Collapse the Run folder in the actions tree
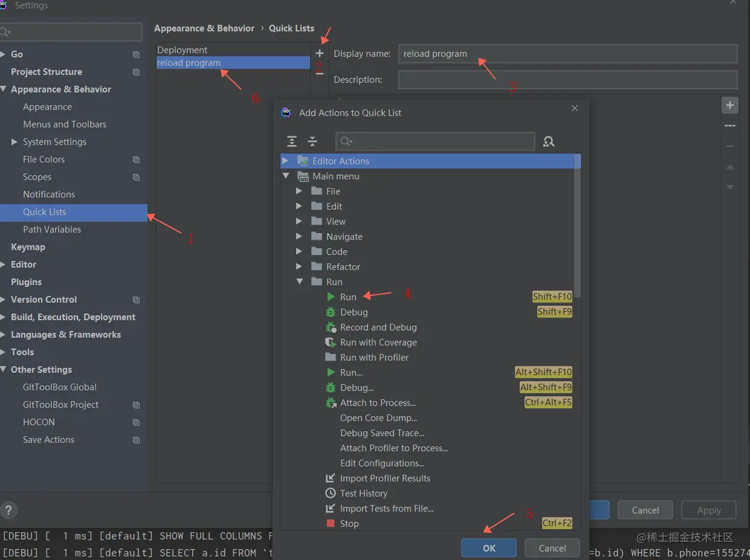The image size is (750, 560). (299, 282)
